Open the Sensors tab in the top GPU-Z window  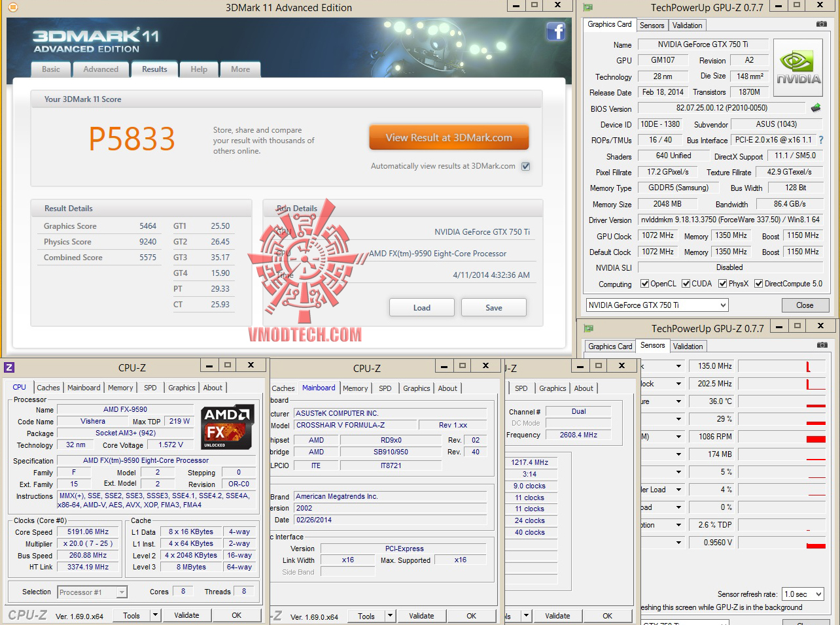(x=652, y=25)
